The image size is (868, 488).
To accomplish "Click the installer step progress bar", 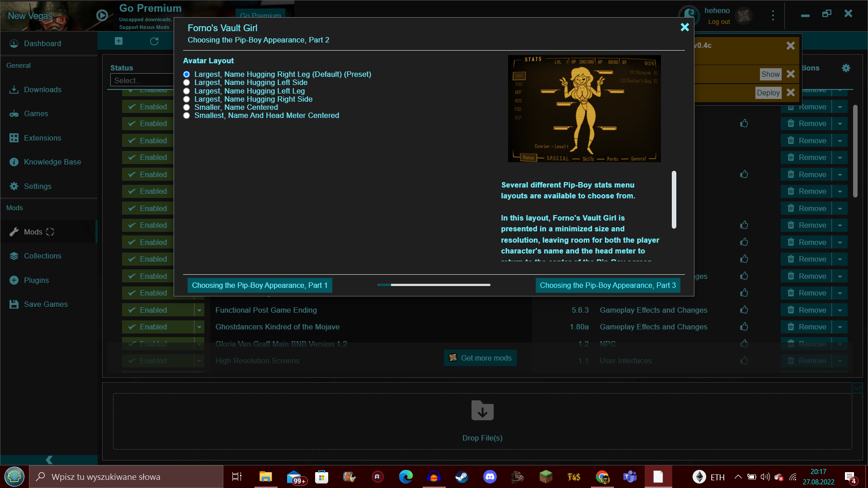I will 434,285.
